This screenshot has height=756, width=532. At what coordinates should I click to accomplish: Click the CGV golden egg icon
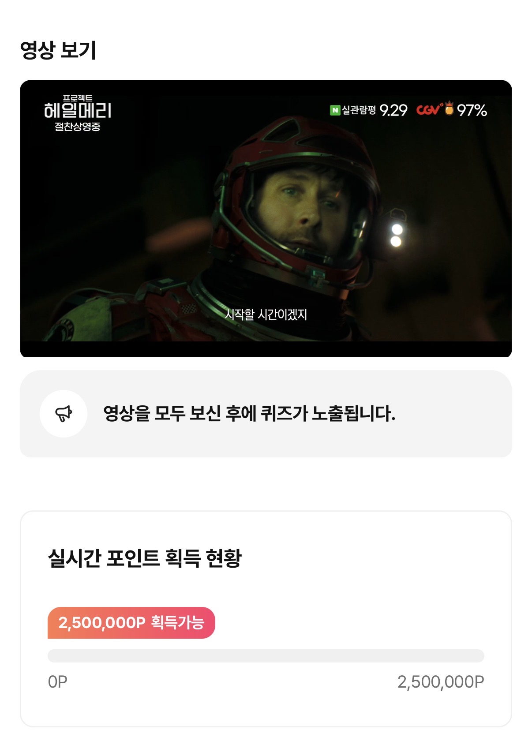449,108
